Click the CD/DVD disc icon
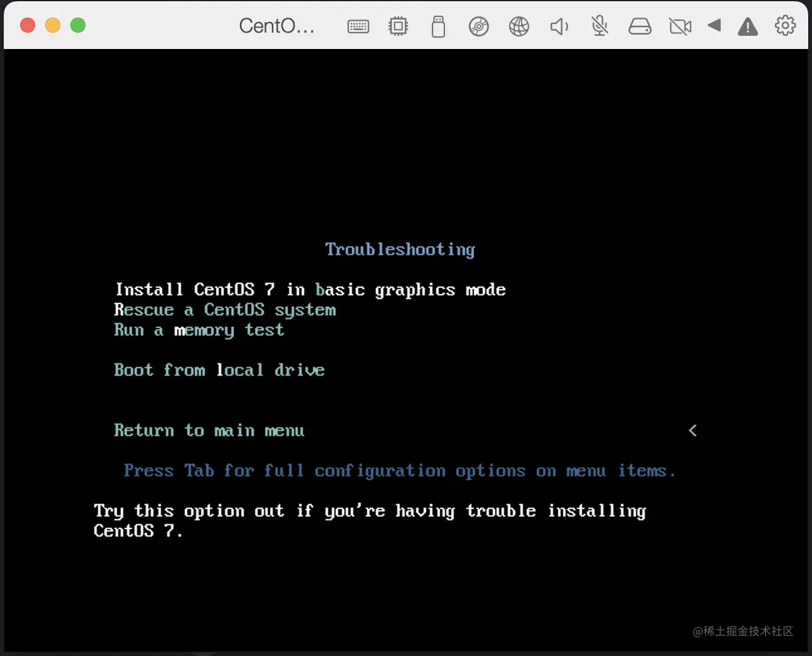This screenshot has height=656, width=812. coord(479,26)
